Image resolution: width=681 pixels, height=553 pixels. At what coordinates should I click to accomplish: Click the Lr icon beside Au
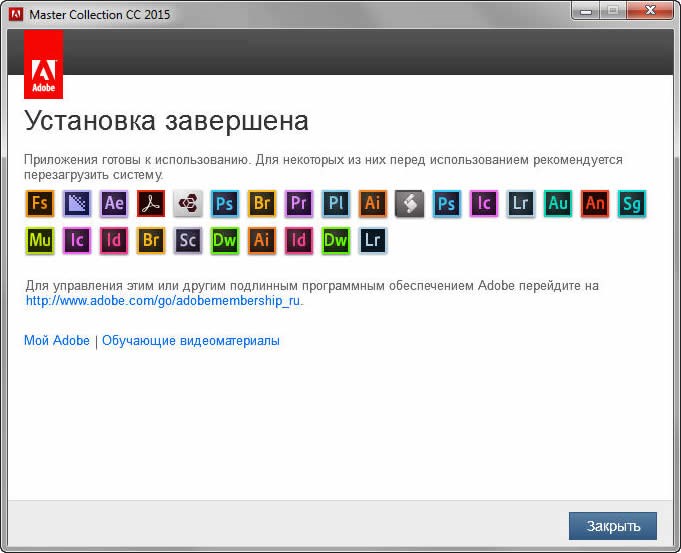point(521,203)
